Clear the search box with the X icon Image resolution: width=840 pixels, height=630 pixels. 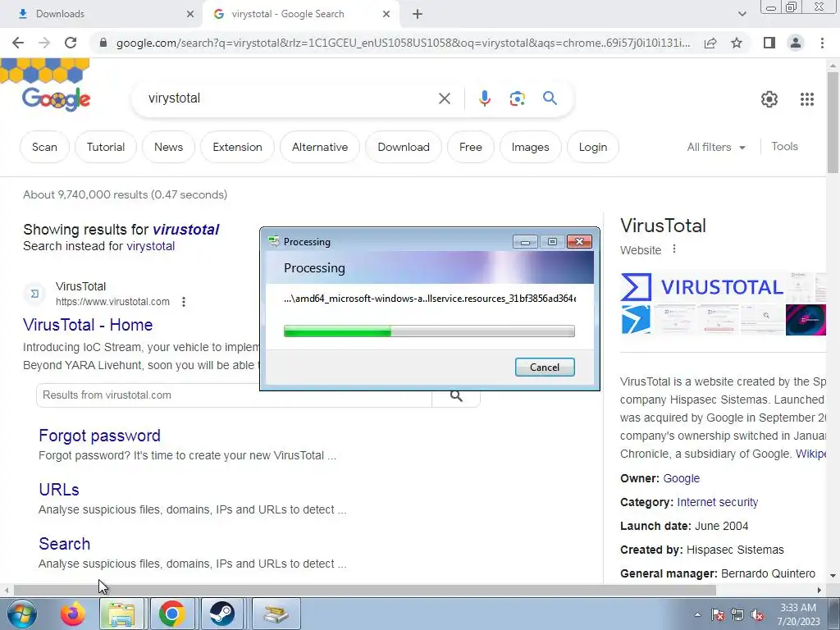click(x=444, y=98)
